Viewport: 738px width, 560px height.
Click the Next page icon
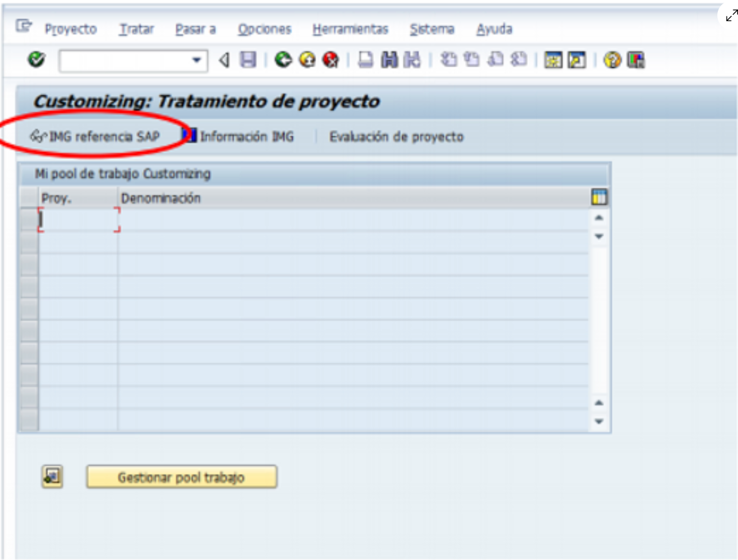point(496,60)
